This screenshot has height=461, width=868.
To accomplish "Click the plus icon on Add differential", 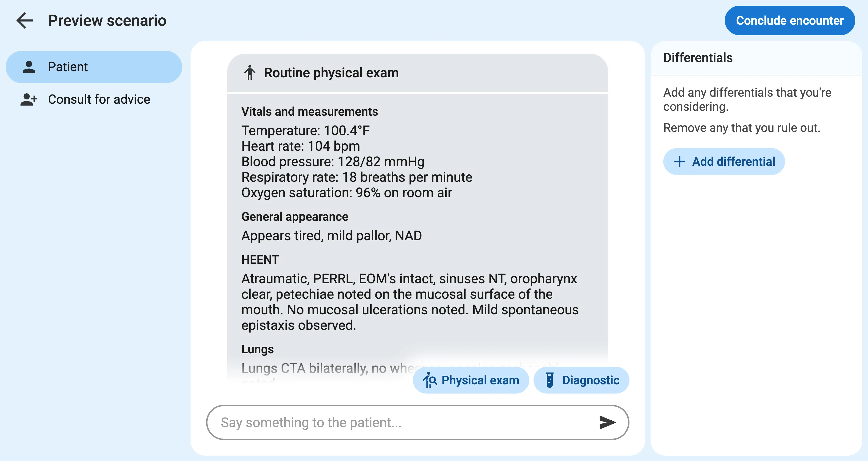I will 679,161.
